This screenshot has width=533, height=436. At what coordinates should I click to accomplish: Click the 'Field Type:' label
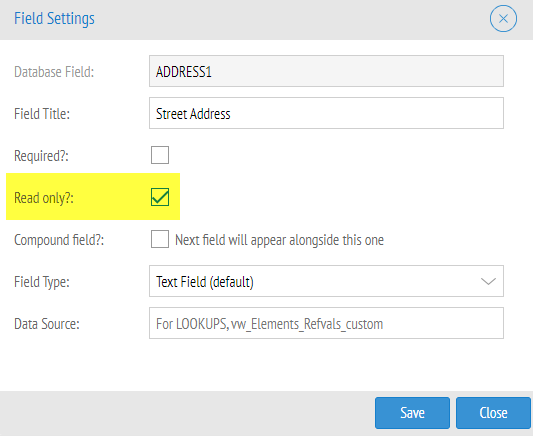pyautogui.click(x=42, y=282)
